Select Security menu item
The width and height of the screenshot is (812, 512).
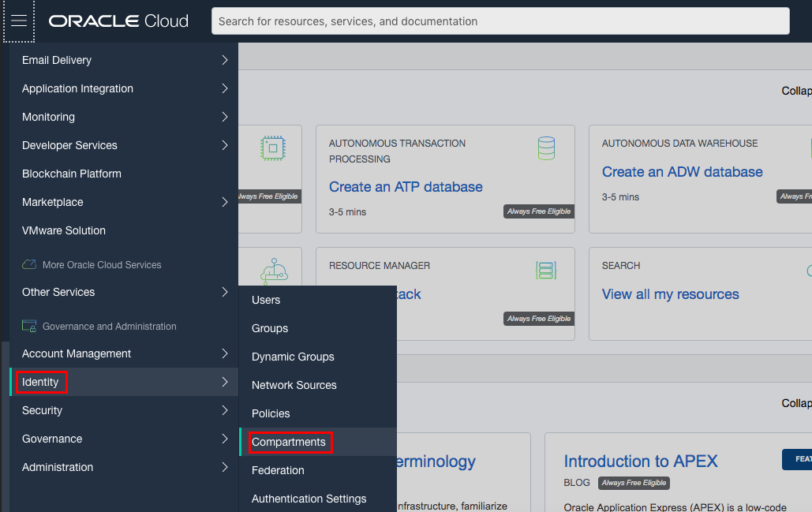tap(124, 410)
